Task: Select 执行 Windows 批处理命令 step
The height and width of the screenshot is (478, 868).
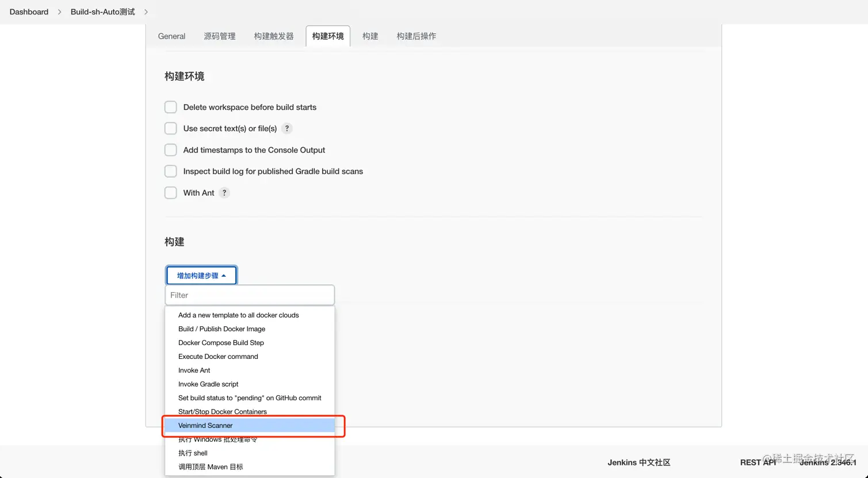Action: coord(250,439)
